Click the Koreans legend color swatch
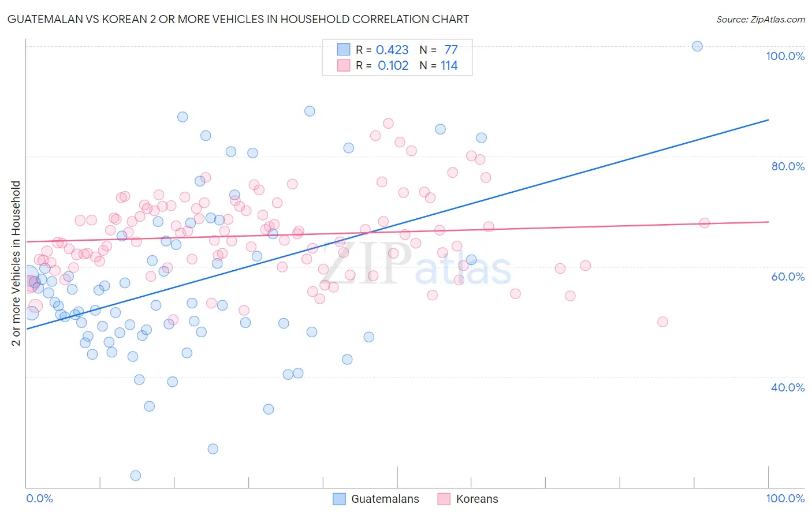This screenshot has height=515, width=812. [x=444, y=499]
